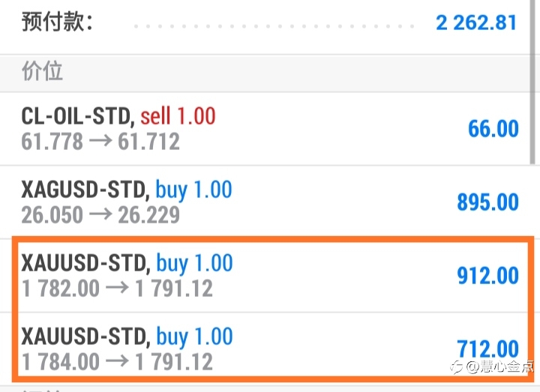The image size is (540, 392).
Task: Open the XAUUSD-STD position opened at 1 782.00
Action: (x=272, y=275)
